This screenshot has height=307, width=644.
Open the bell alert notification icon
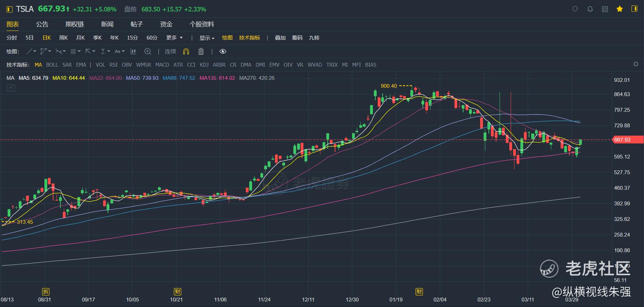click(x=590, y=9)
